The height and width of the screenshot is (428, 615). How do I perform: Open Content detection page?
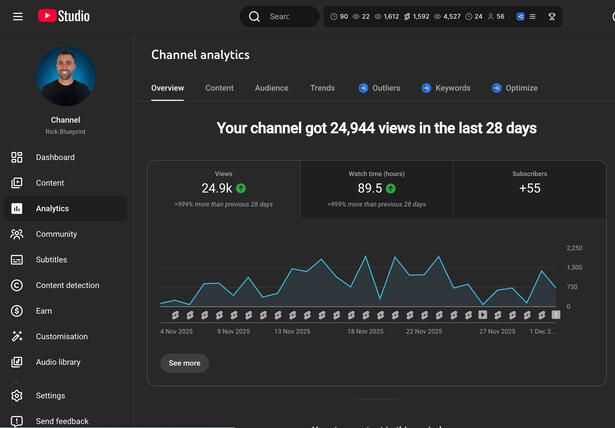click(x=67, y=285)
